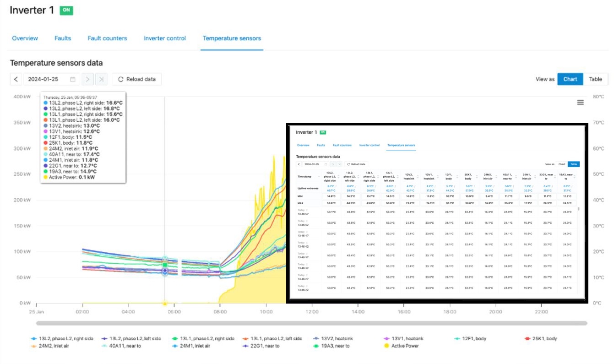The image size is (614, 364).
Task: Switch to Faults tab in main window
Action: (63, 38)
